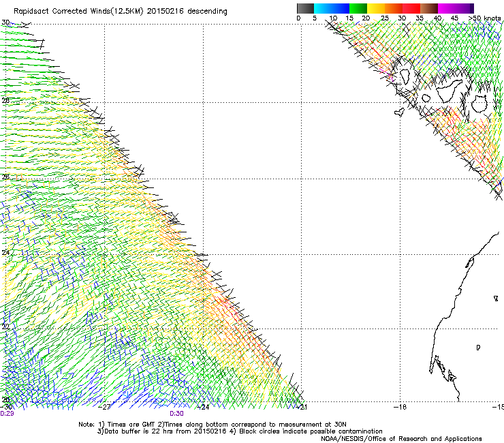504x443 pixels.
Task: Click the latitude label '28'
Action: (x=5, y=100)
